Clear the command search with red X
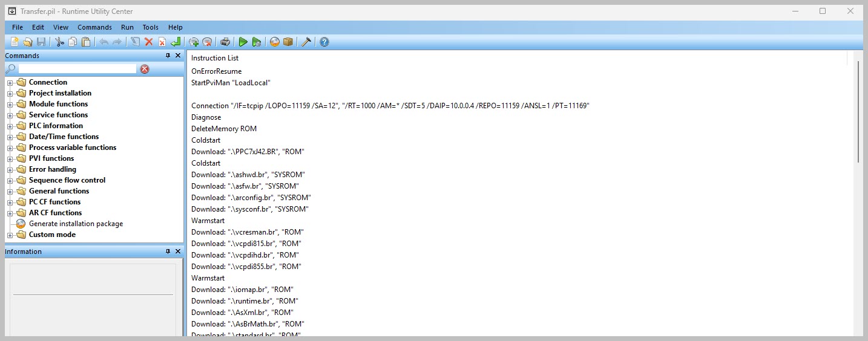Image resolution: width=868 pixels, height=341 pixels. tap(145, 69)
